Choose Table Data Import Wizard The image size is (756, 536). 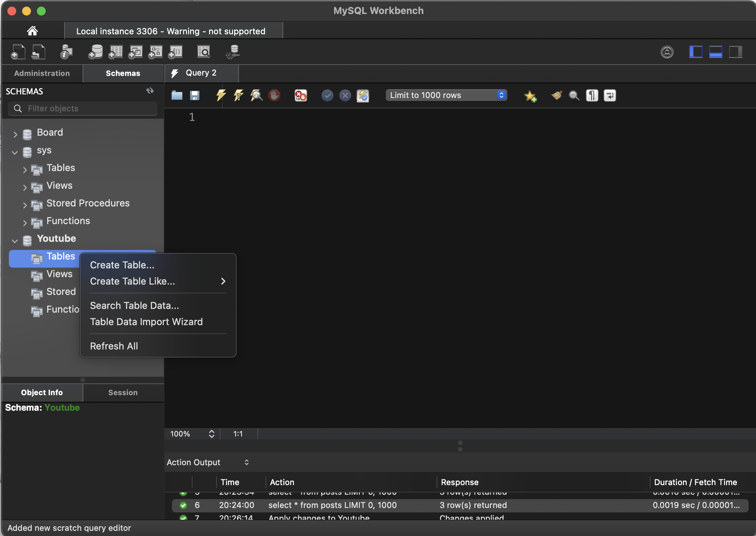pyautogui.click(x=146, y=322)
